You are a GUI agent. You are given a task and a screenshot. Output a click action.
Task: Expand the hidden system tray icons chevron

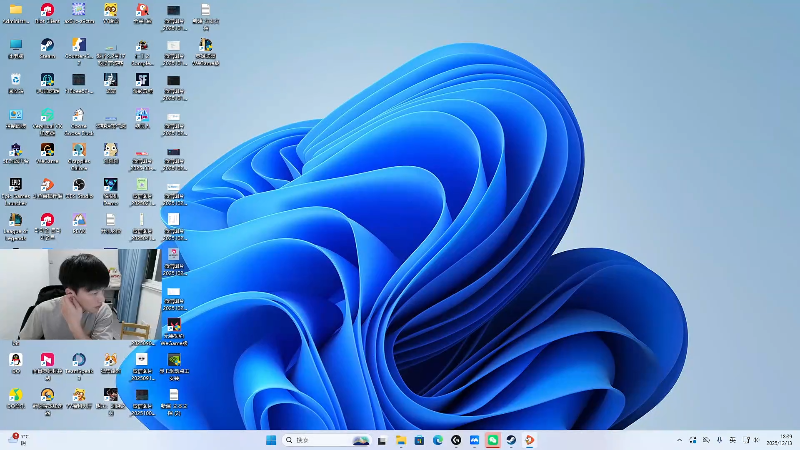click(x=679, y=440)
